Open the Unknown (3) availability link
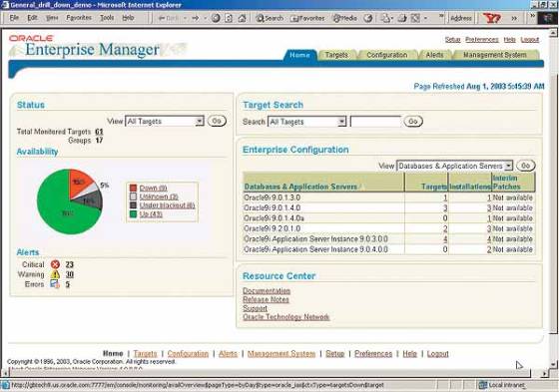559x392 pixels. point(159,196)
